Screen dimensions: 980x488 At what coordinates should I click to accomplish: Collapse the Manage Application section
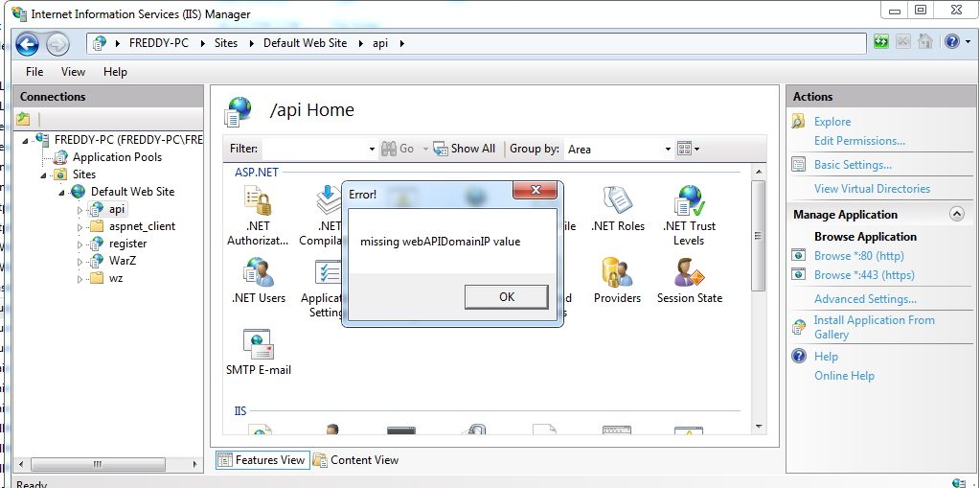[x=956, y=214]
